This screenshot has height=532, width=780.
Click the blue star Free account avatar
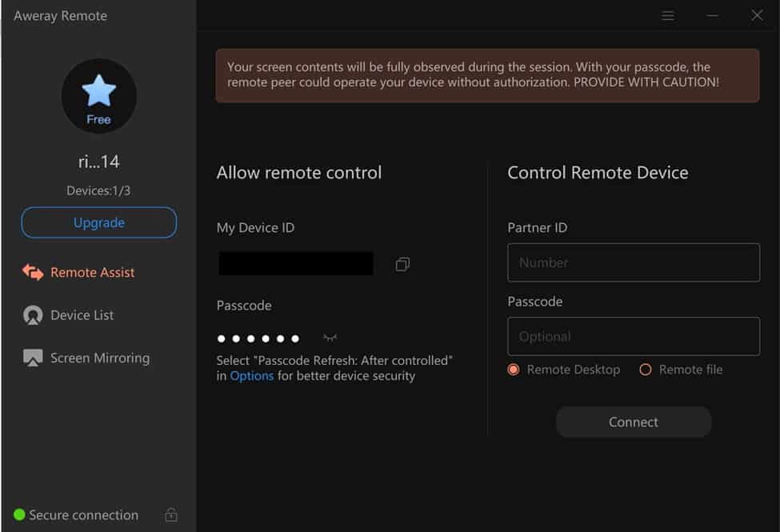[98, 96]
